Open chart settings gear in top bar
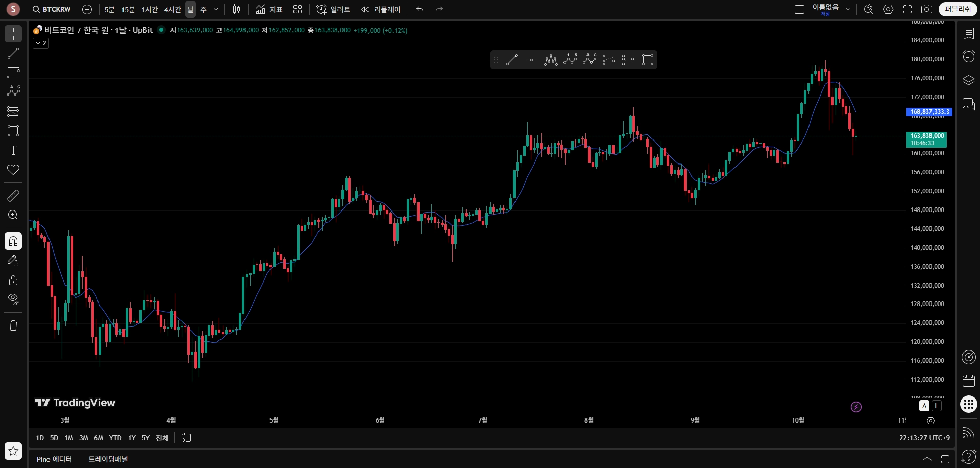 click(x=888, y=9)
